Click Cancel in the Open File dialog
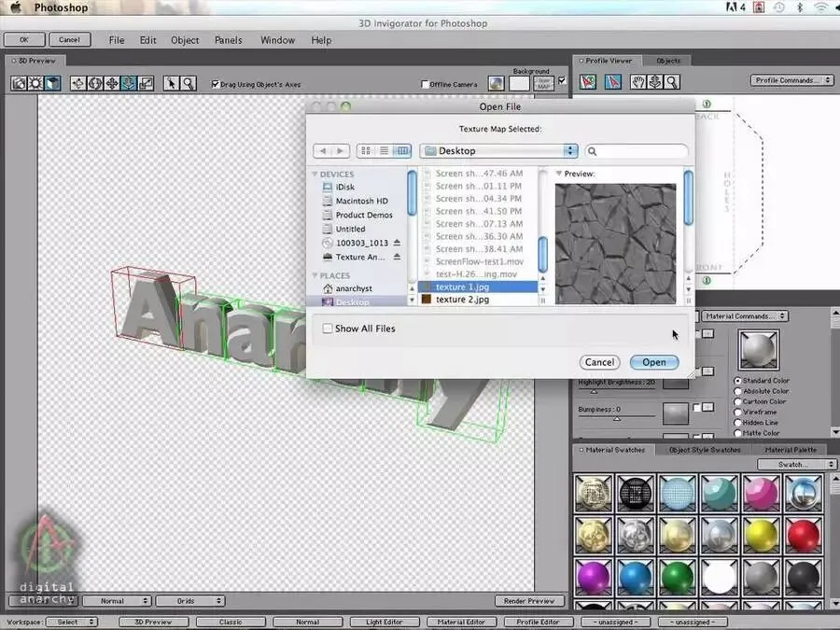 click(x=599, y=362)
